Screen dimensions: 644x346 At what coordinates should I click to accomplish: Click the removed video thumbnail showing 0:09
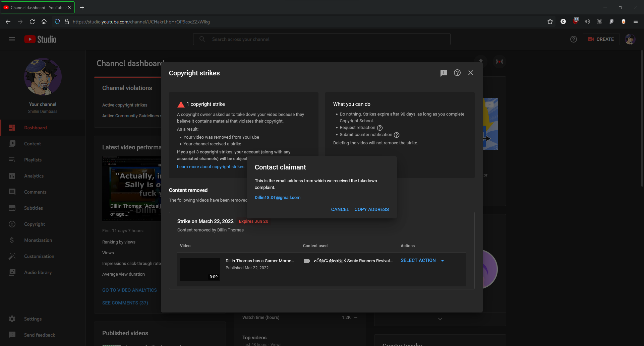coord(200,269)
